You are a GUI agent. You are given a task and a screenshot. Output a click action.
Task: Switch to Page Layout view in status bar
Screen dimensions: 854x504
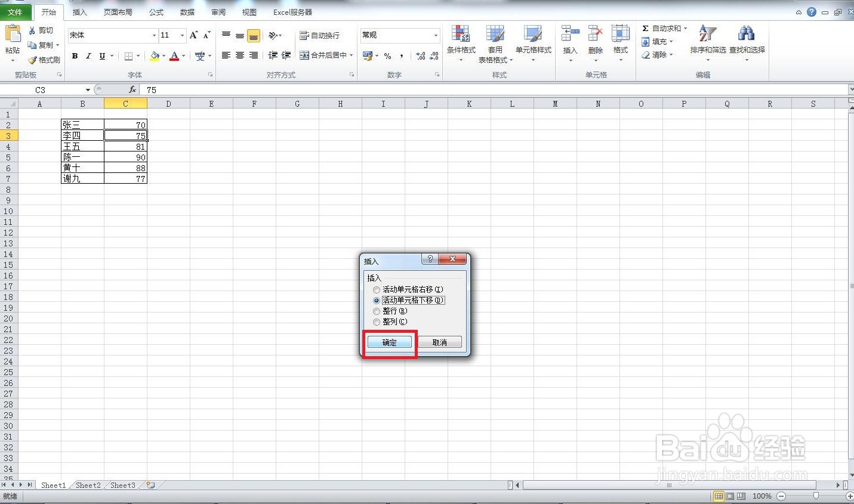tap(730, 496)
